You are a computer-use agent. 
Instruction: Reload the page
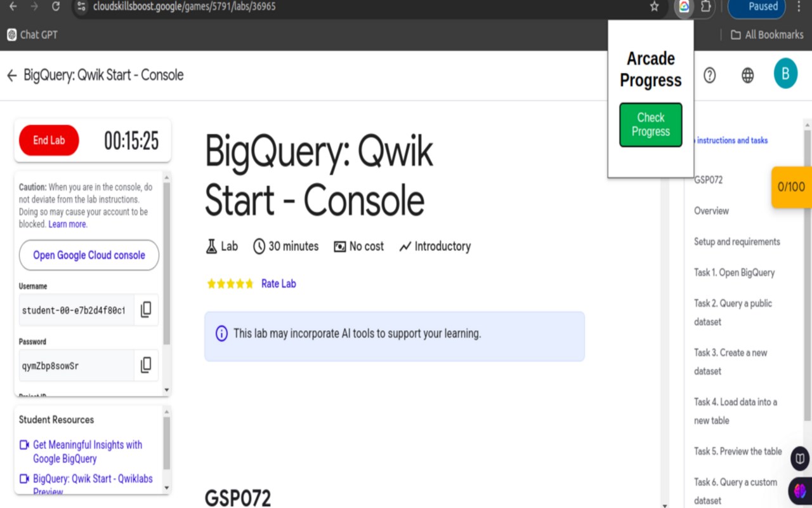click(56, 6)
